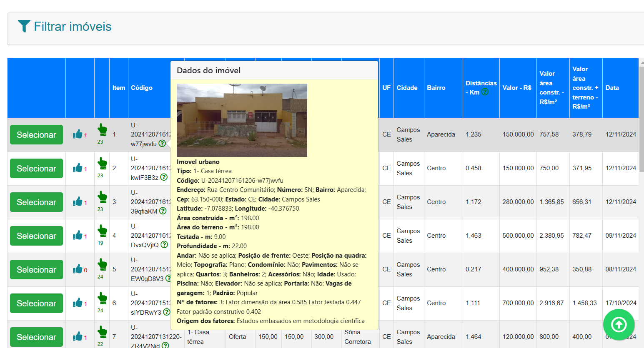Viewport: 644px width, 348px height.
Task: Click the green pointing-hand icon in row 2
Action: tap(102, 163)
